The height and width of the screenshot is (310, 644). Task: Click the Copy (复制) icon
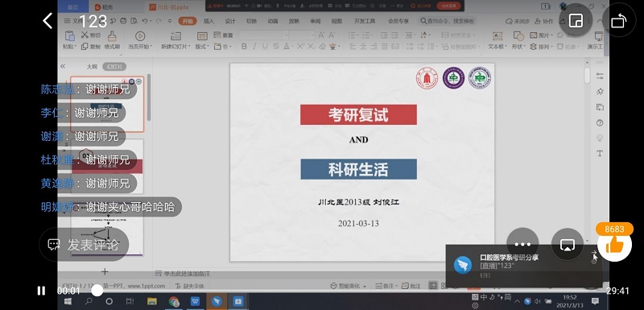pyautogui.click(x=85, y=47)
